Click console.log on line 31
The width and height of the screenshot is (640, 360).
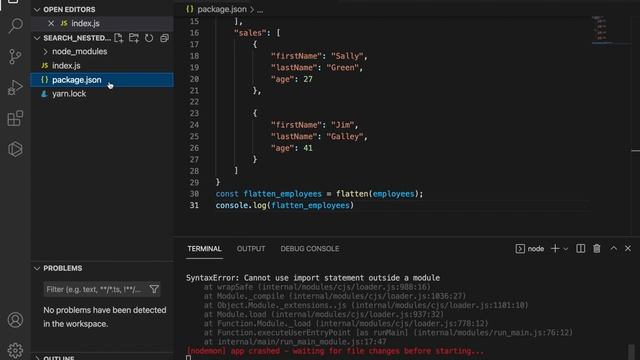tap(241, 205)
